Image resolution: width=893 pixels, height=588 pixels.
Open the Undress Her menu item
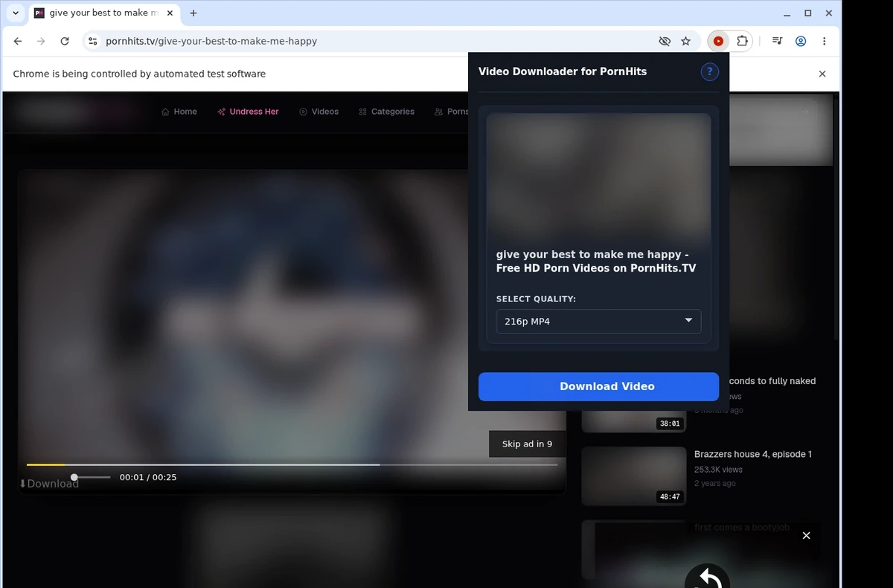coord(248,112)
